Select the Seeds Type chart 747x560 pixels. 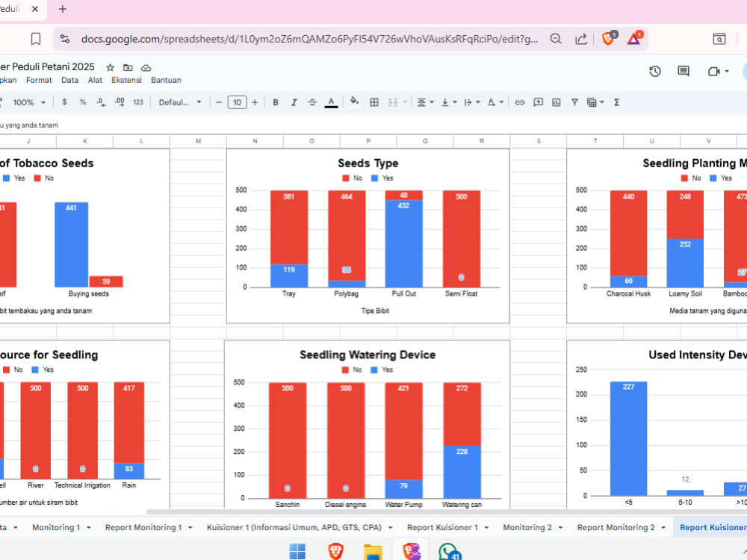[368, 236]
